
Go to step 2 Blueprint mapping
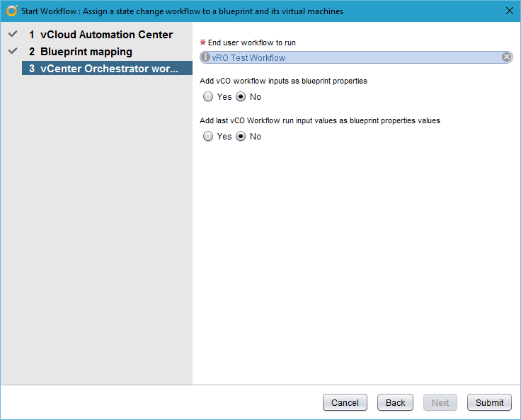[86, 52]
